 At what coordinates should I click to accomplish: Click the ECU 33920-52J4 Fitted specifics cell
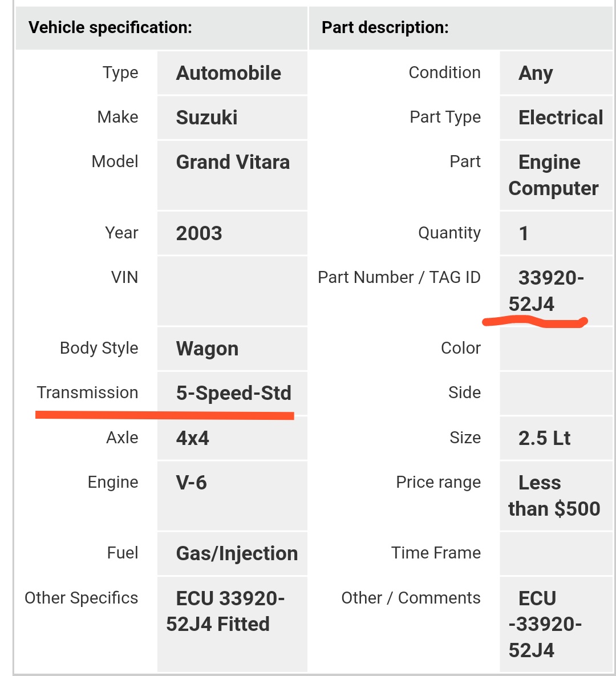pos(225,611)
